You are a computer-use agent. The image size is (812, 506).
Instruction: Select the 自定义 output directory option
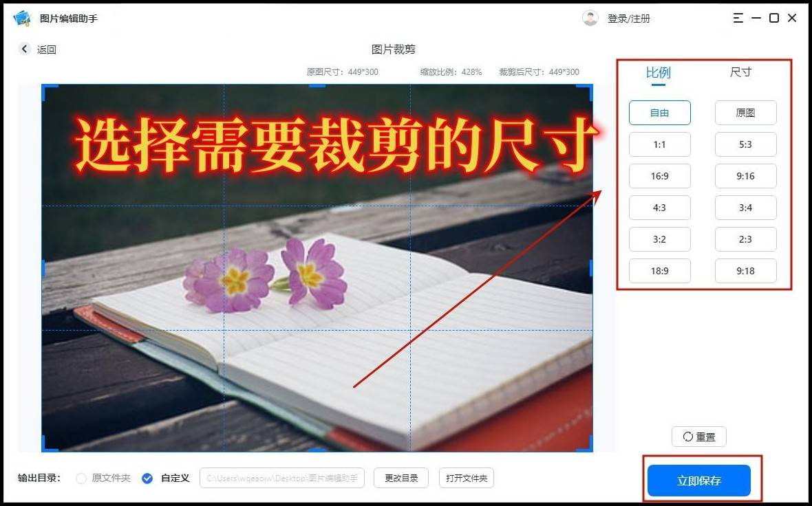(x=147, y=478)
